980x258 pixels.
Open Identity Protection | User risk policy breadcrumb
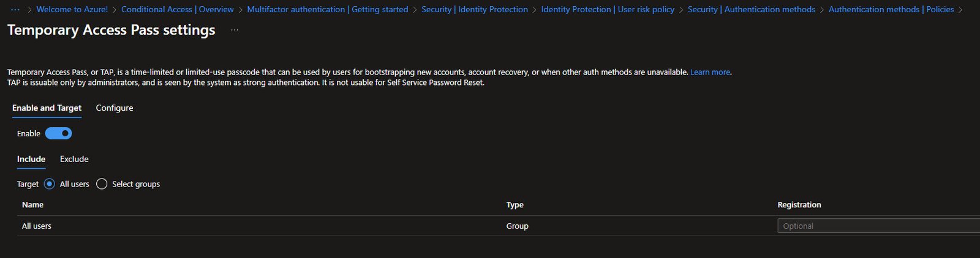tap(607, 10)
